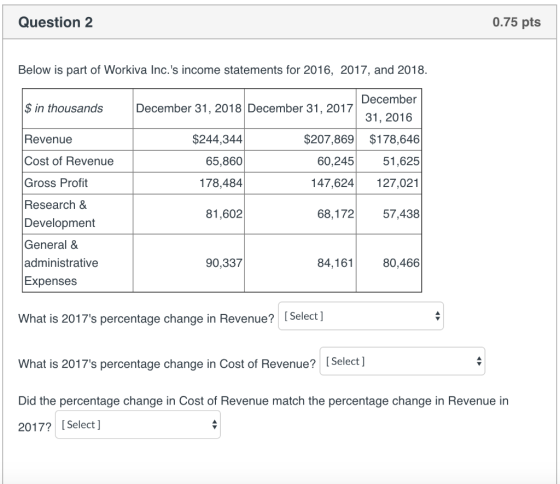Click the December 31, 2017 column header
Viewport: 560px width, 484px height.
pyautogui.click(x=300, y=109)
